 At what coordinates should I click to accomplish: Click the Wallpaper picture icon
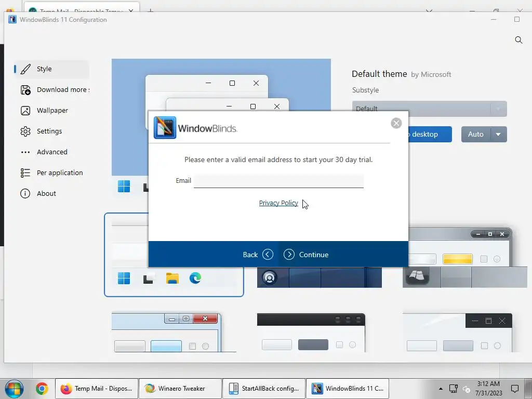pyautogui.click(x=25, y=111)
